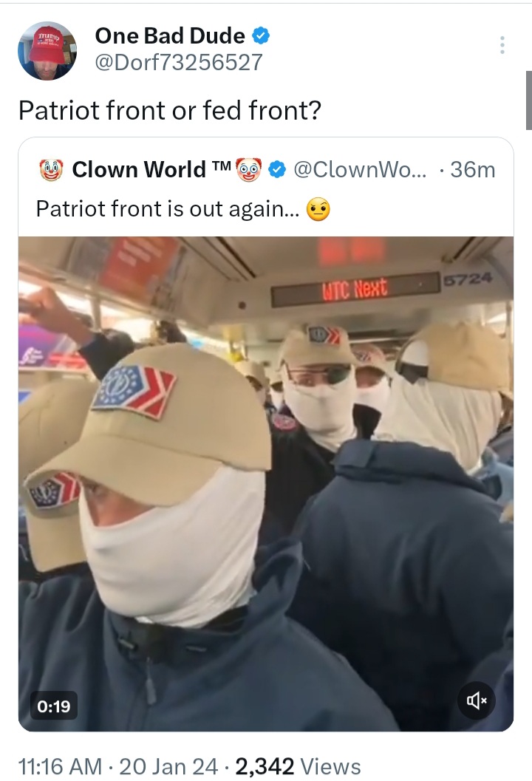Screen dimensions: 532x781
Task: Unmute the video with the speaker icon
Action: click(476, 700)
